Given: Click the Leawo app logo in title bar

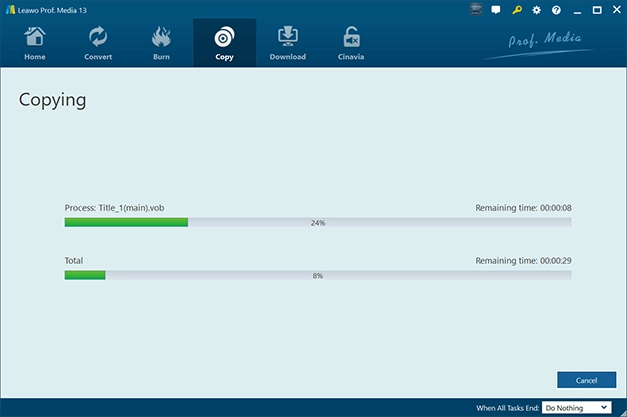Looking at the screenshot, I should (x=8, y=10).
